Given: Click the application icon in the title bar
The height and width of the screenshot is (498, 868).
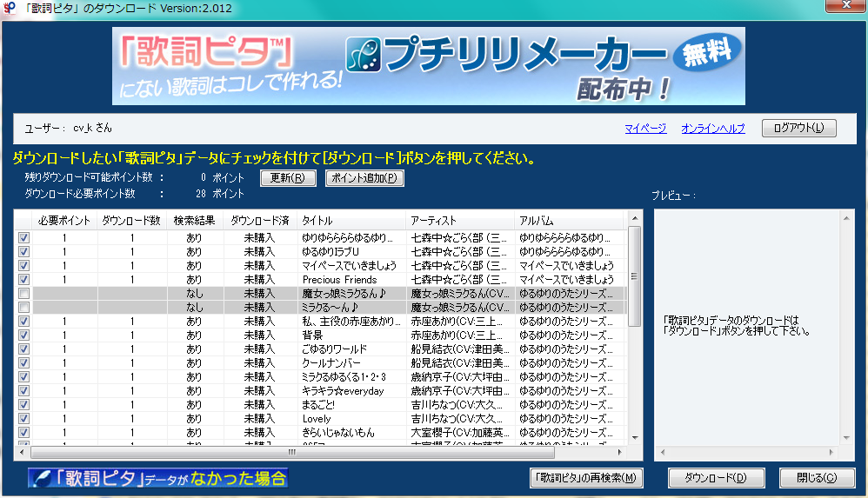Looking at the screenshot, I should point(9,8).
